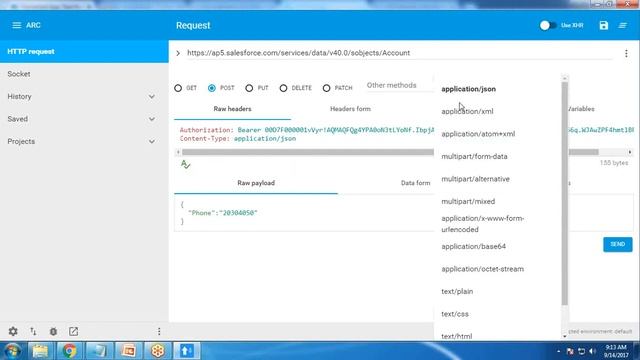Open the Socket sidebar item
Viewport: 640px width, 360px height.
(84, 74)
